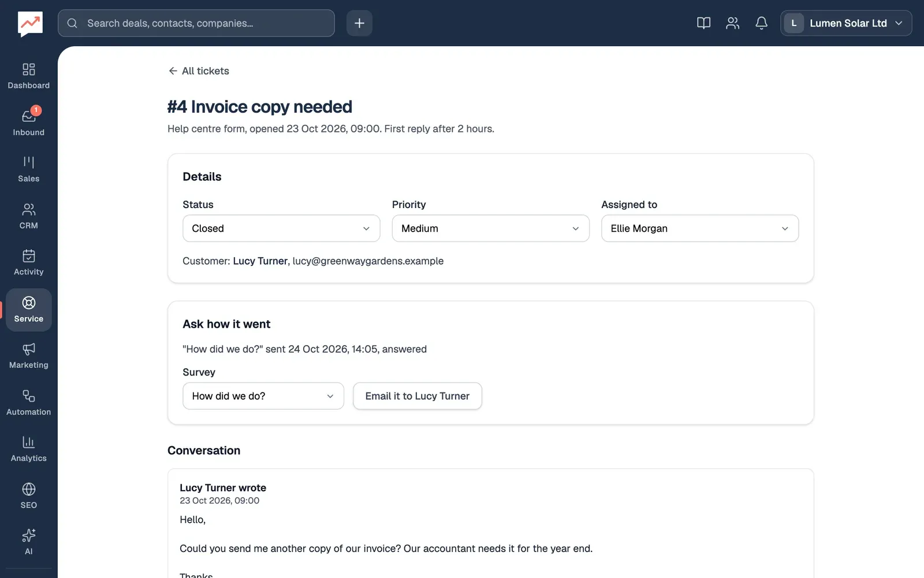The width and height of the screenshot is (924, 578).
Task: Click the Details card heading
Action: coord(202,177)
